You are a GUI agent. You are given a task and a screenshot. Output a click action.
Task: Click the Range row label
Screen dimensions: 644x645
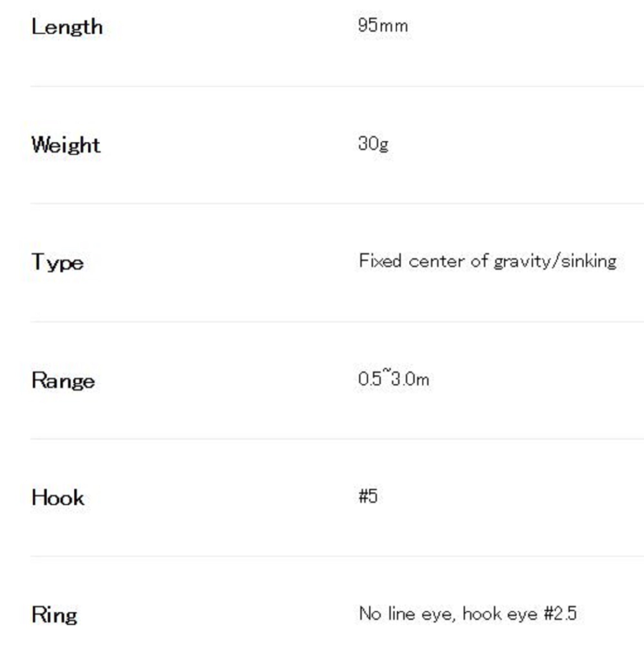[63, 381]
